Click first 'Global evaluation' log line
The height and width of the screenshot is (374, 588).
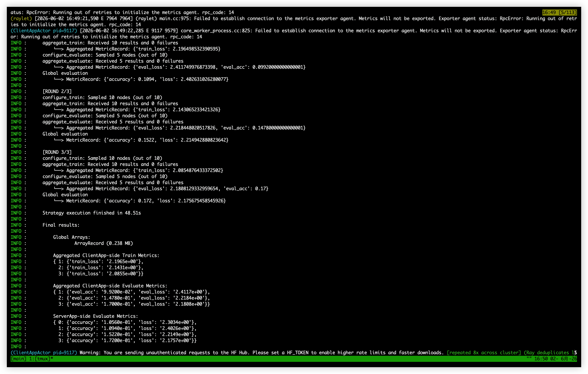point(65,73)
